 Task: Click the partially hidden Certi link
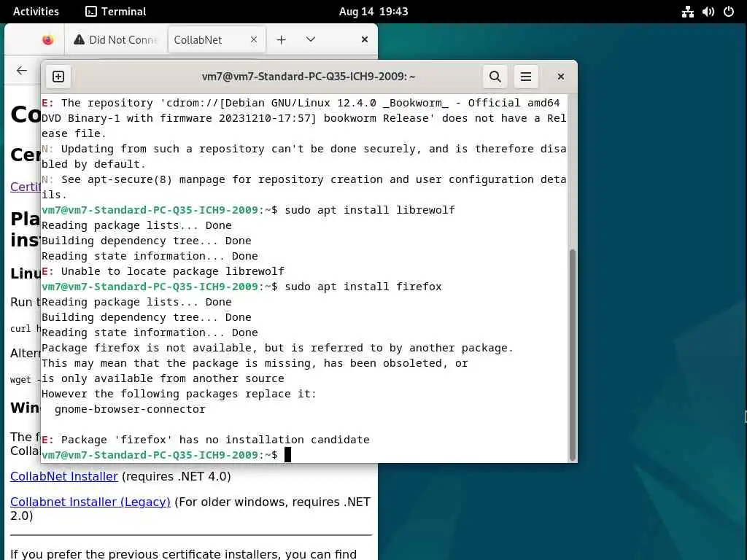tap(26, 187)
